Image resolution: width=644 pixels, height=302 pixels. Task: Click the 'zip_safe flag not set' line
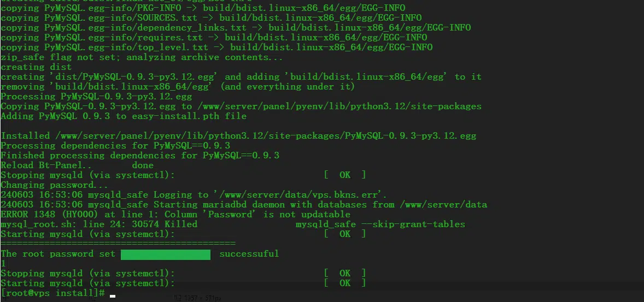coord(142,57)
